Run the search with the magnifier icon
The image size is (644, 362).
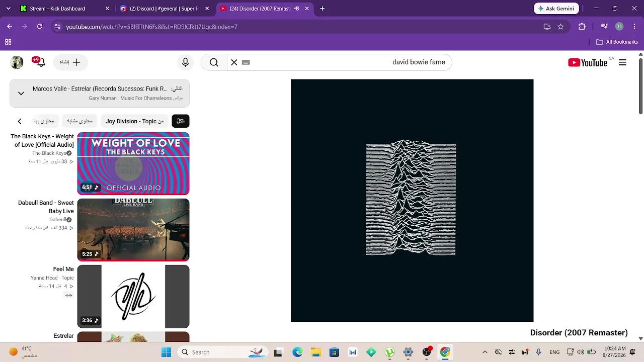pyautogui.click(x=214, y=62)
